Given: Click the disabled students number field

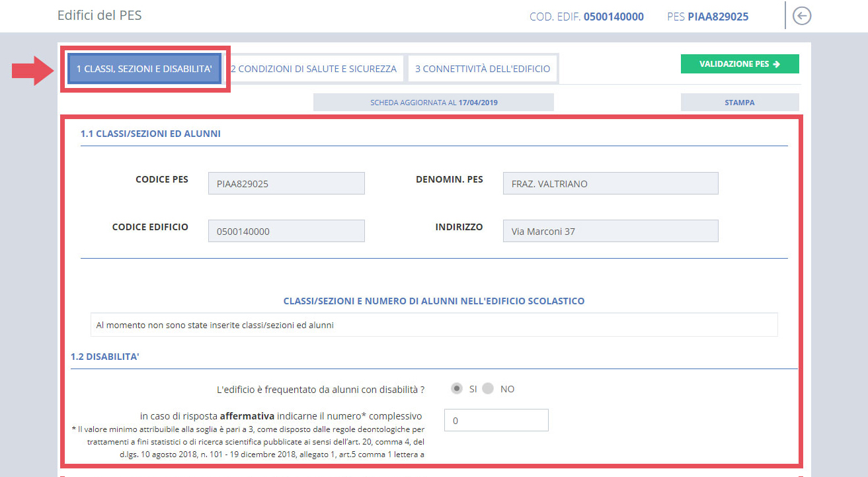Looking at the screenshot, I should coord(496,420).
